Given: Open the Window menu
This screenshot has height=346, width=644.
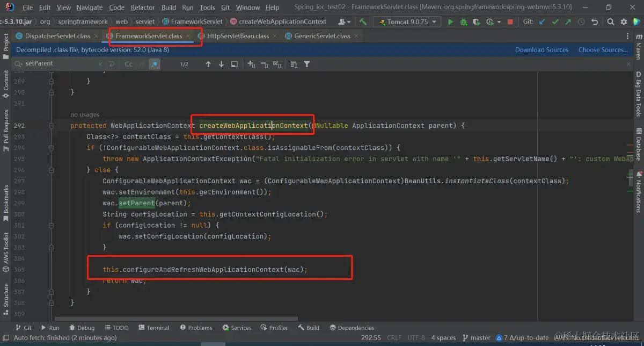Looking at the screenshot, I should click(248, 8).
